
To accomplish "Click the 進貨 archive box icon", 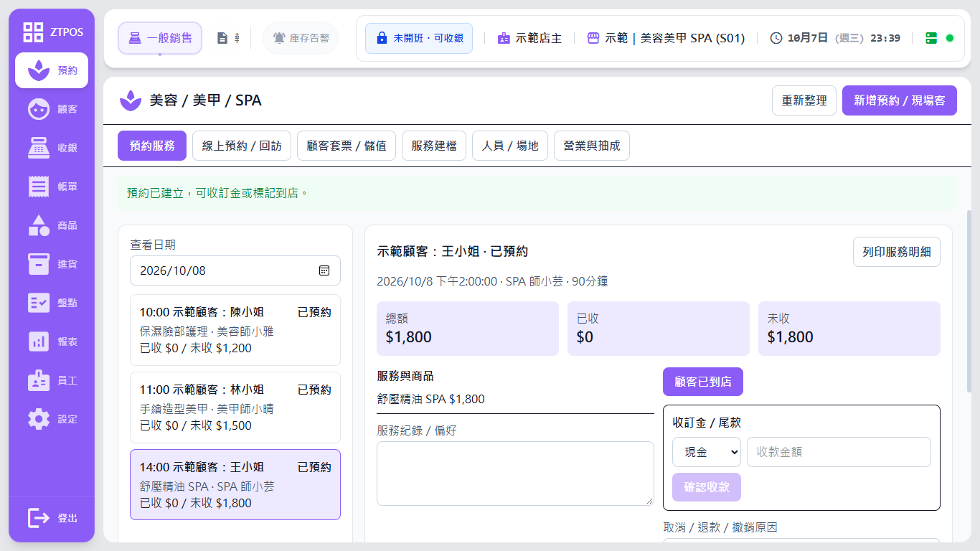I will pos(39,264).
